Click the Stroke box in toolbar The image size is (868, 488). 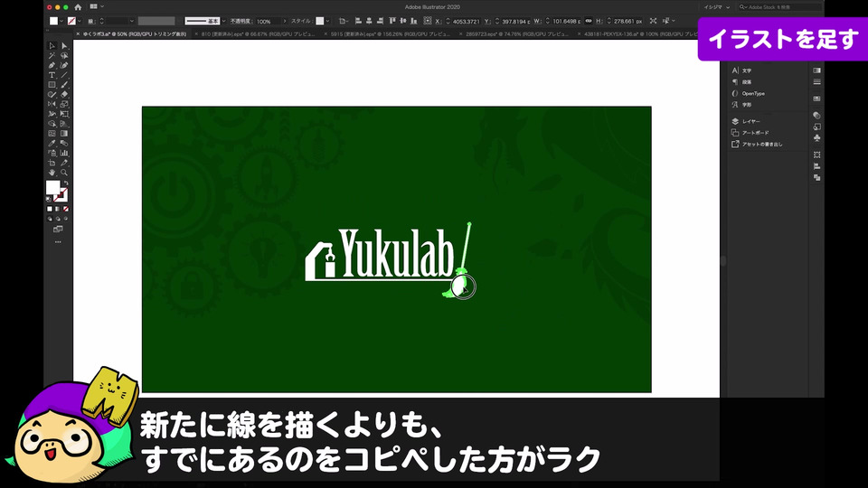click(61, 195)
